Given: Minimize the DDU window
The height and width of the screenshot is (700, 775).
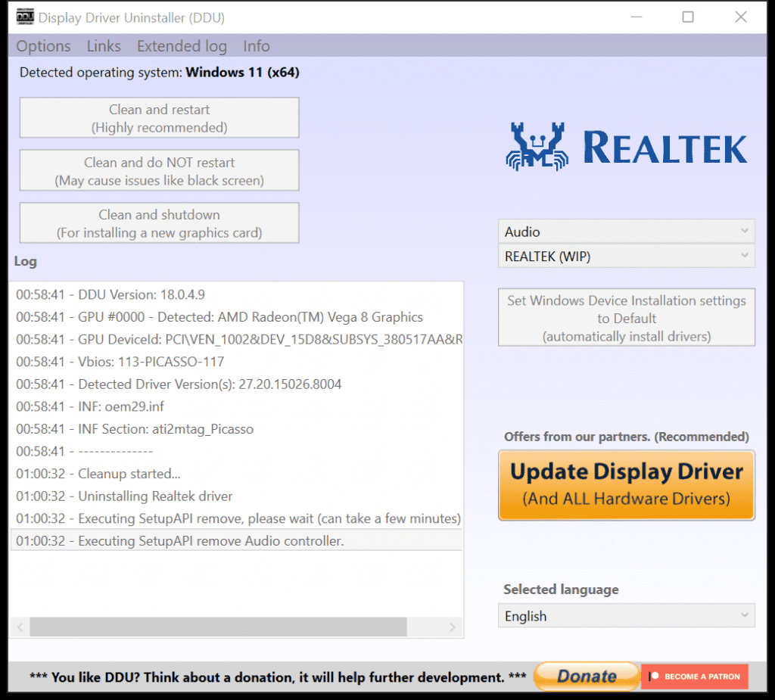Looking at the screenshot, I should 636,17.
